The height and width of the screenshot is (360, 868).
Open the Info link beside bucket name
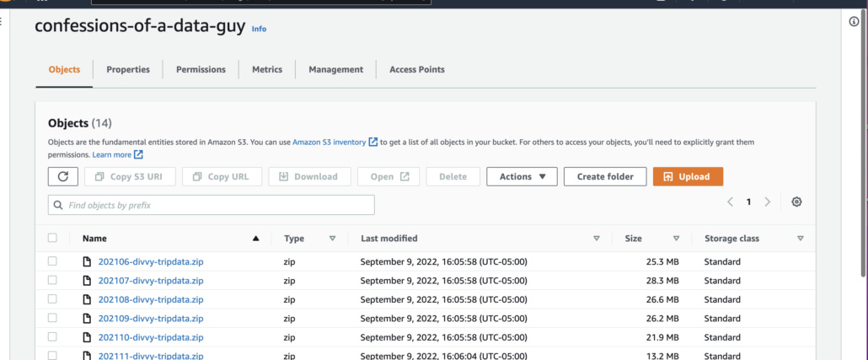coord(259,29)
